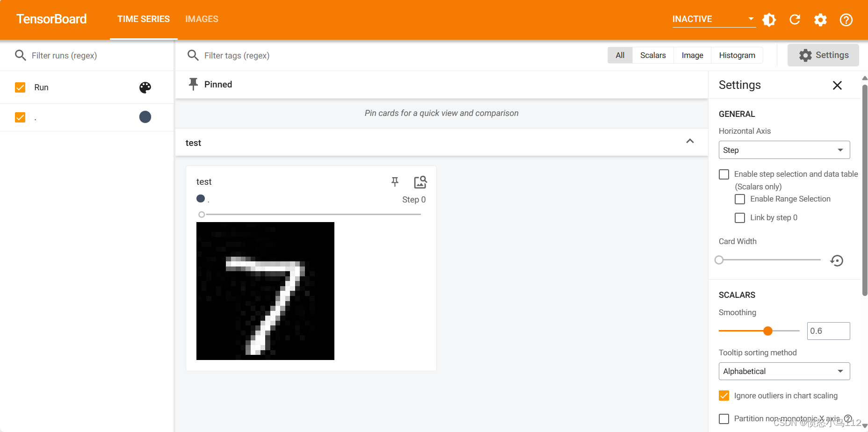The image size is (868, 432).
Task: Open the run color palette icon
Action: [x=145, y=87]
